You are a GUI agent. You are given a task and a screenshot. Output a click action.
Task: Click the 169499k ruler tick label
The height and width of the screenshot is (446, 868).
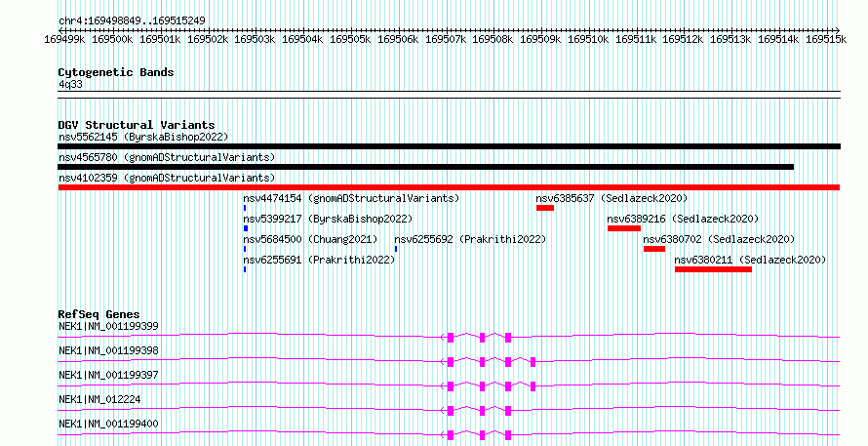[x=64, y=39]
